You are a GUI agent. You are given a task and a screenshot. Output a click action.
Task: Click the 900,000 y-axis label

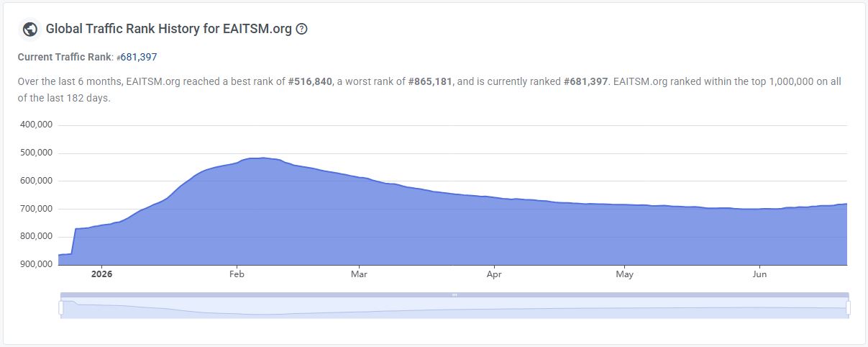click(35, 264)
